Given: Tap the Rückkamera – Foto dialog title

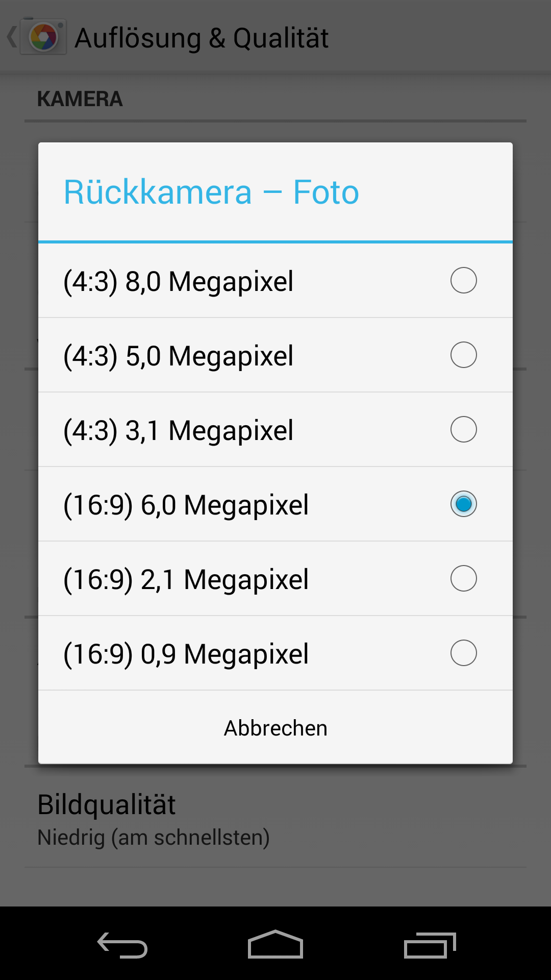Looking at the screenshot, I should pos(211,192).
